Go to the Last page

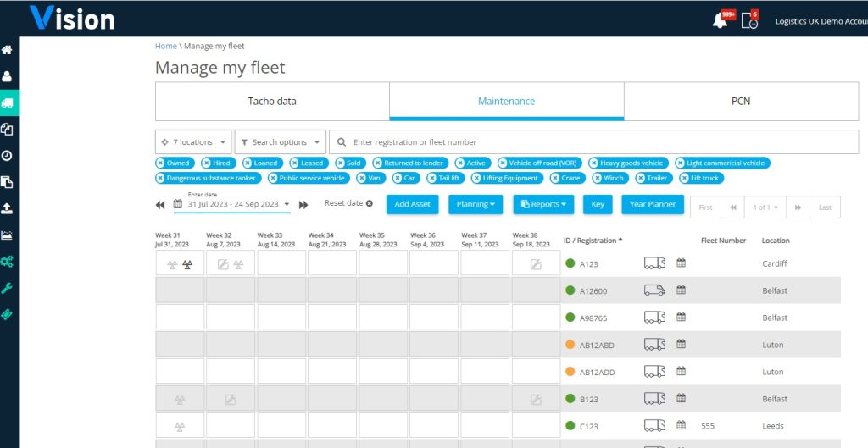tap(825, 207)
